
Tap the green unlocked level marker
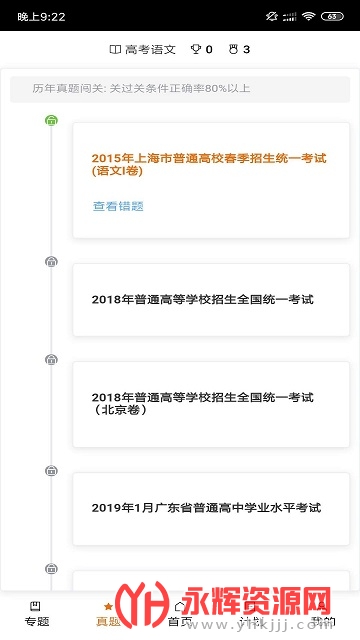[x=51, y=120]
